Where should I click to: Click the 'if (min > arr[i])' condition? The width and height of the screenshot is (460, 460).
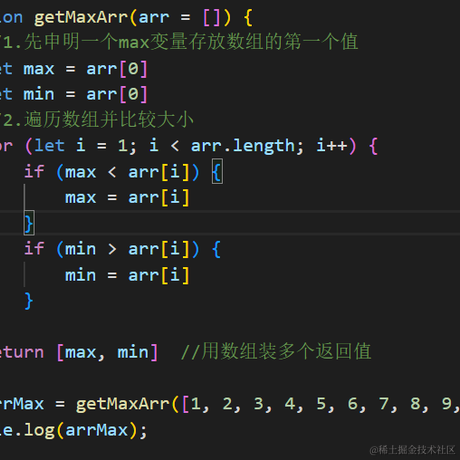112,249
